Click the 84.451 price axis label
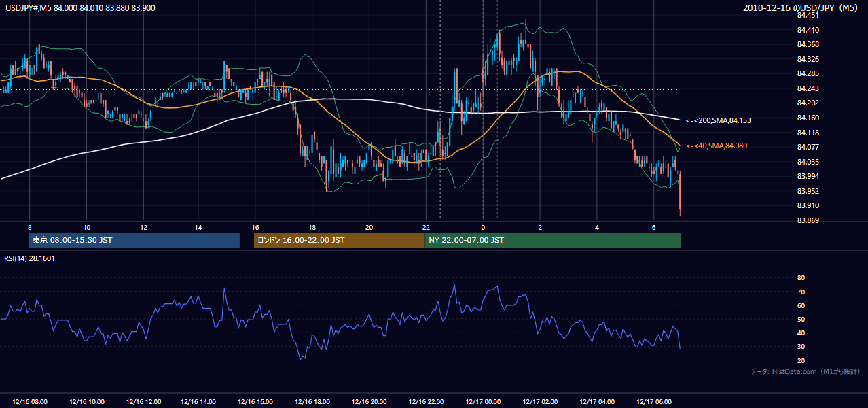Image resolution: width=868 pixels, height=408 pixels. pyautogui.click(x=807, y=15)
